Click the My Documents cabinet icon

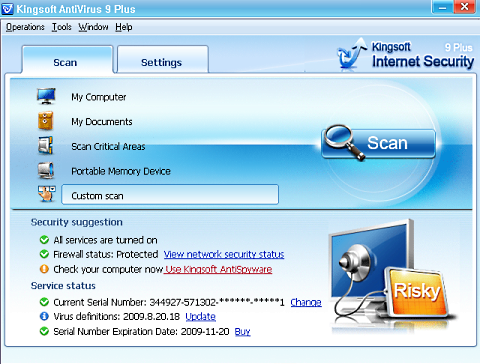click(x=46, y=121)
